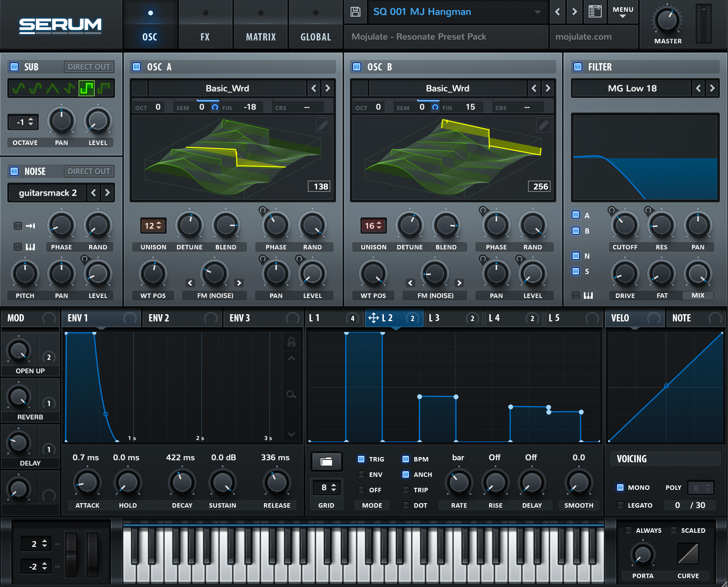Select the triangle sub oscillator waveform
The width and height of the screenshot is (728, 587).
[x=53, y=88]
